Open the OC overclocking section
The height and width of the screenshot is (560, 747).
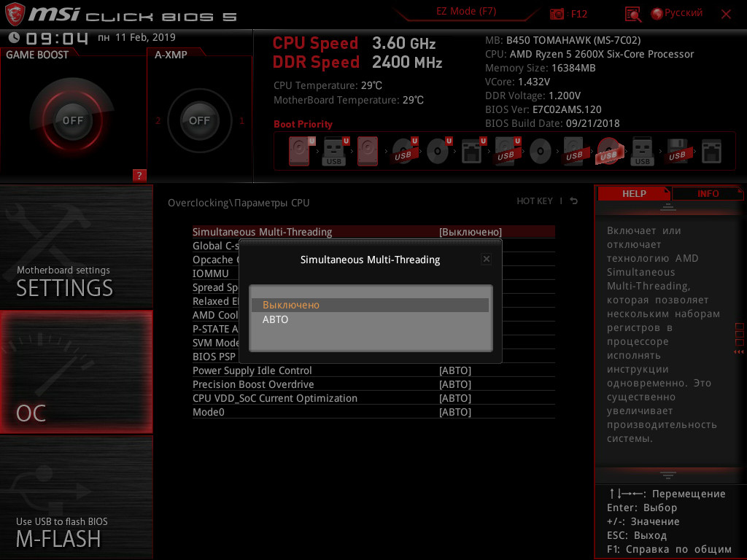[76, 372]
